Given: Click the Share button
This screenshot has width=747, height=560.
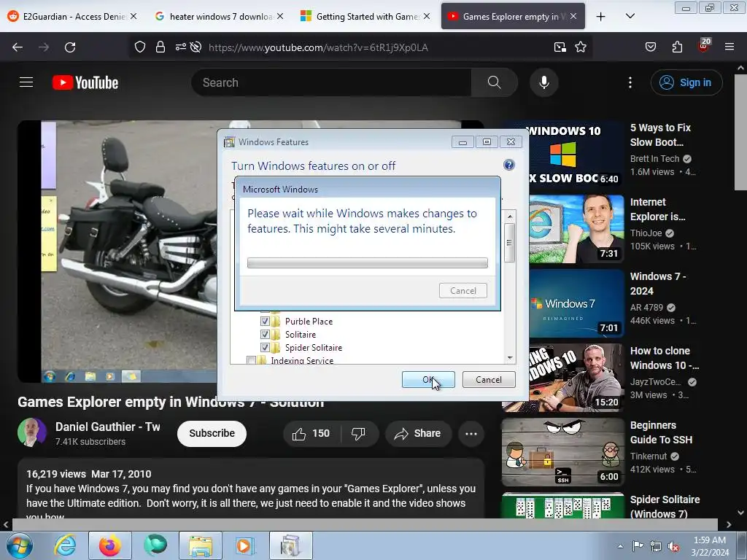Looking at the screenshot, I should tap(418, 433).
